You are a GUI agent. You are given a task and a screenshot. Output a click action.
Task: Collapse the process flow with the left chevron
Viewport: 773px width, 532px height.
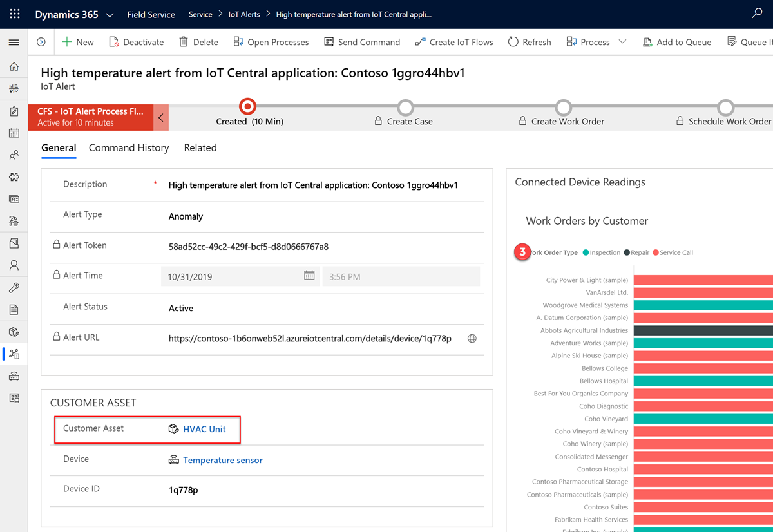click(161, 117)
